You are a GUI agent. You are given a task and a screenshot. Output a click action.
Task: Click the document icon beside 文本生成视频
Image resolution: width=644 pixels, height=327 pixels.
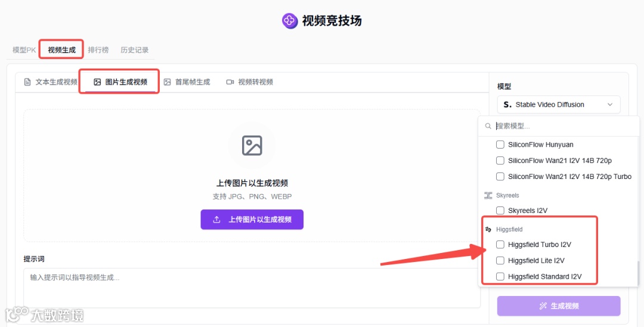[x=27, y=82]
